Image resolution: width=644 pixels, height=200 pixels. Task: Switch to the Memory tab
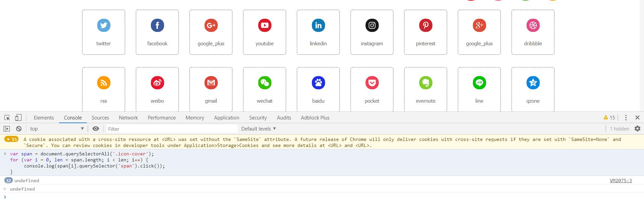[x=195, y=117]
